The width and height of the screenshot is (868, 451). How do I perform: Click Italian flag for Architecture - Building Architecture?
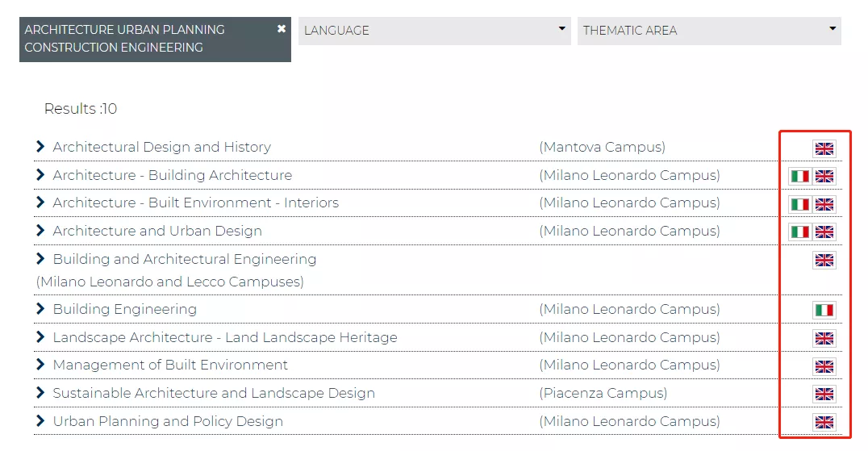pyautogui.click(x=799, y=177)
